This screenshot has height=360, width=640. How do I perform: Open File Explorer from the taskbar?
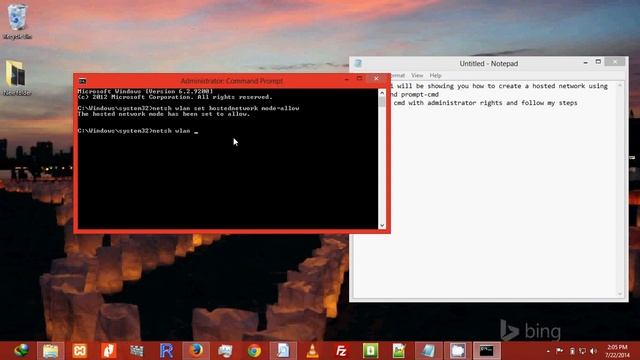51,351
